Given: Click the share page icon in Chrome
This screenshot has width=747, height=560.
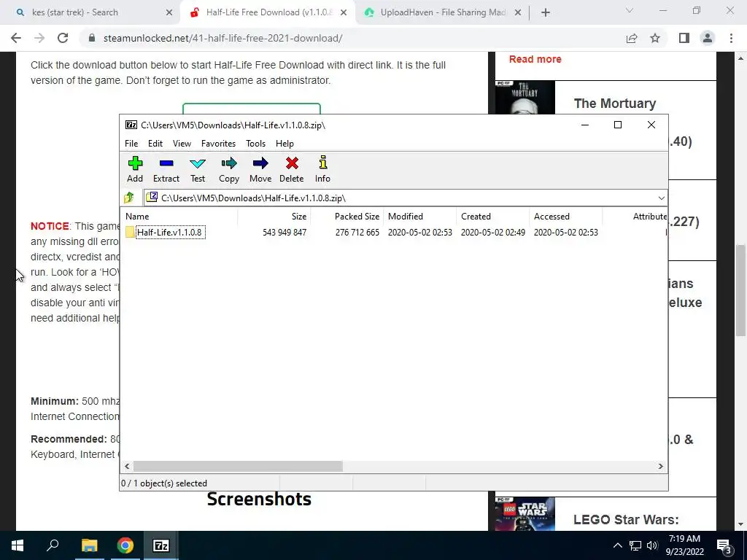Looking at the screenshot, I should point(632,38).
